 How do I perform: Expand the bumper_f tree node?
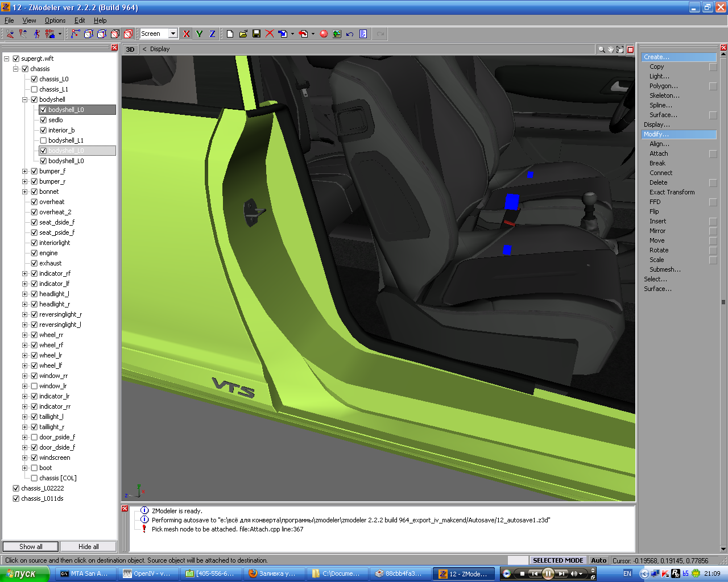[24, 171]
